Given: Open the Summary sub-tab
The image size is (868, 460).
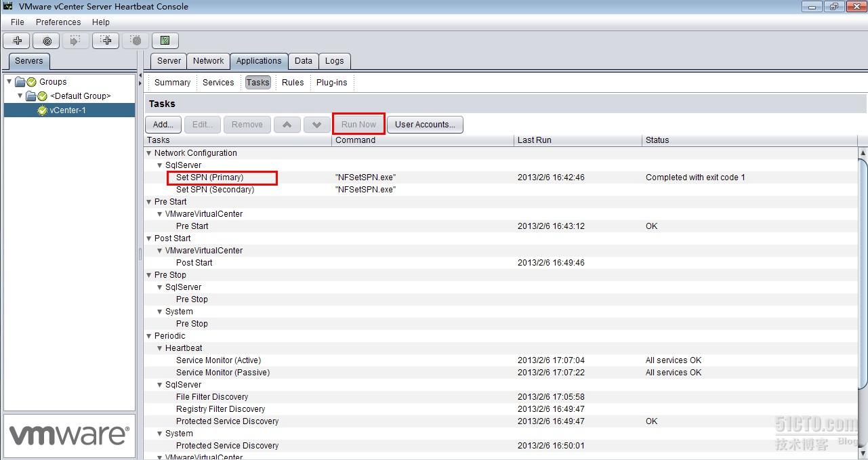Looking at the screenshot, I should [x=172, y=83].
